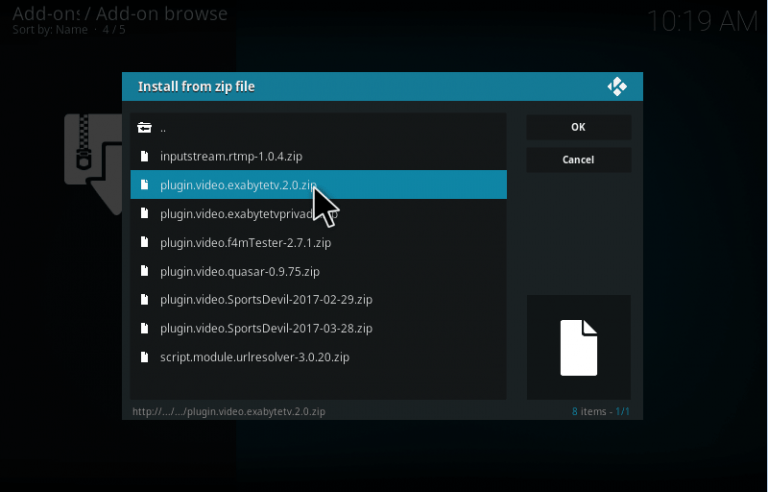The width and height of the screenshot is (768, 492).
Task: Click file icon beside script.module.urlresolver-3.0.20.zip
Action: click(x=144, y=357)
